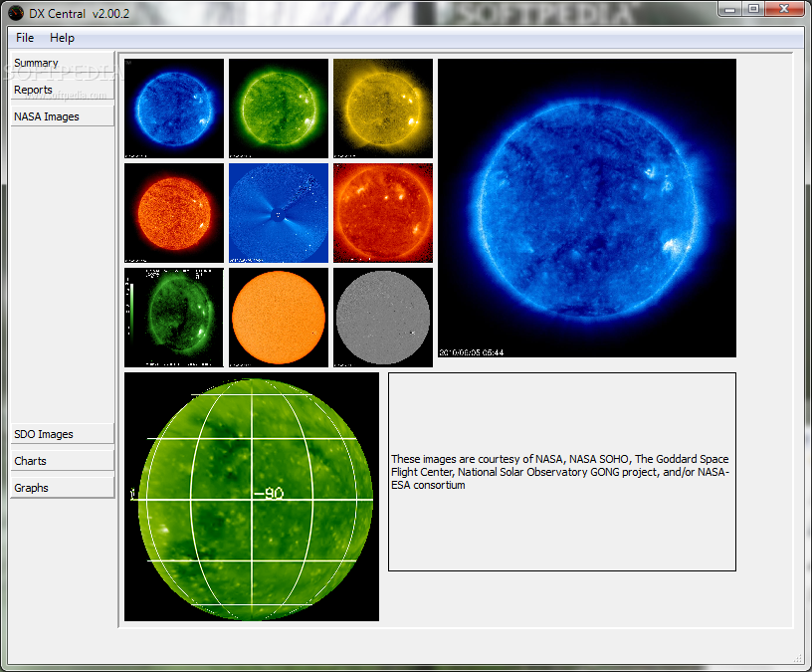This screenshot has height=672, width=812.
Task: Select the gray magnetogram thumbnail
Action: (383, 318)
